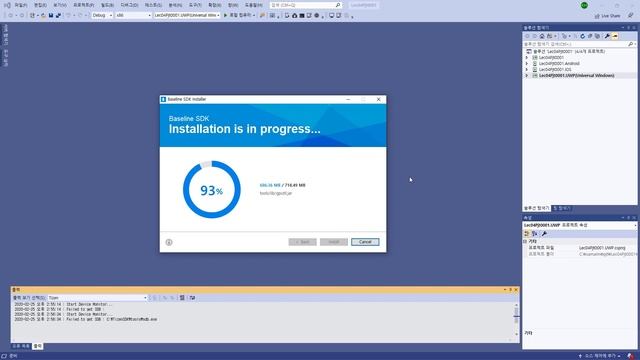Close the Baseline SDK Installer window
Viewport: 640px width, 360px height.
pyautogui.click(x=378, y=99)
